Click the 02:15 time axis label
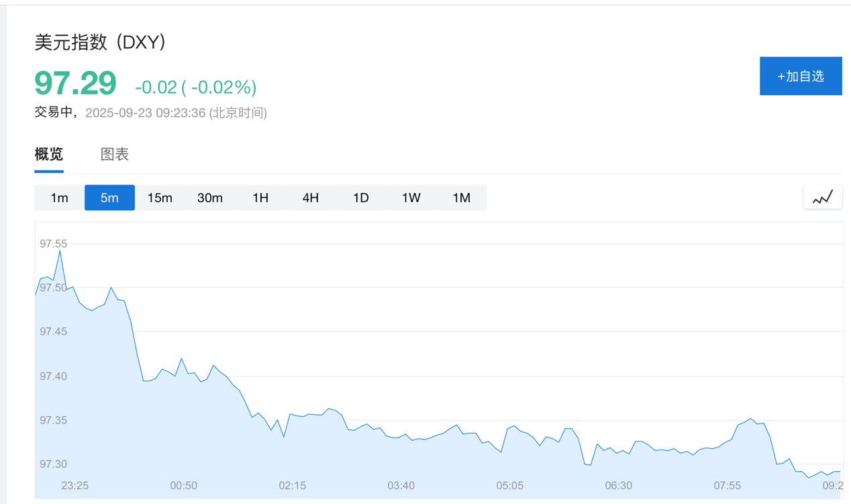This screenshot has height=504, width=851. coord(292,485)
